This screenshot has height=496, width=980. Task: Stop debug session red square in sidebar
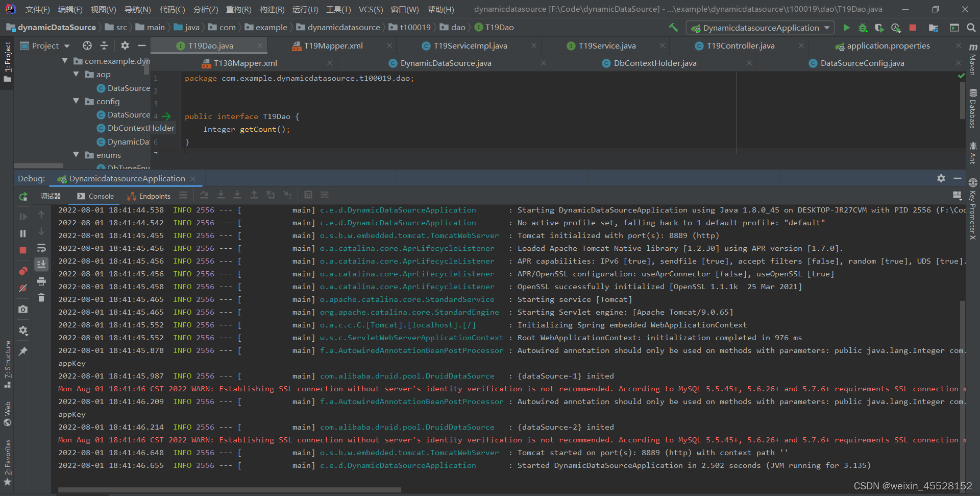23,250
